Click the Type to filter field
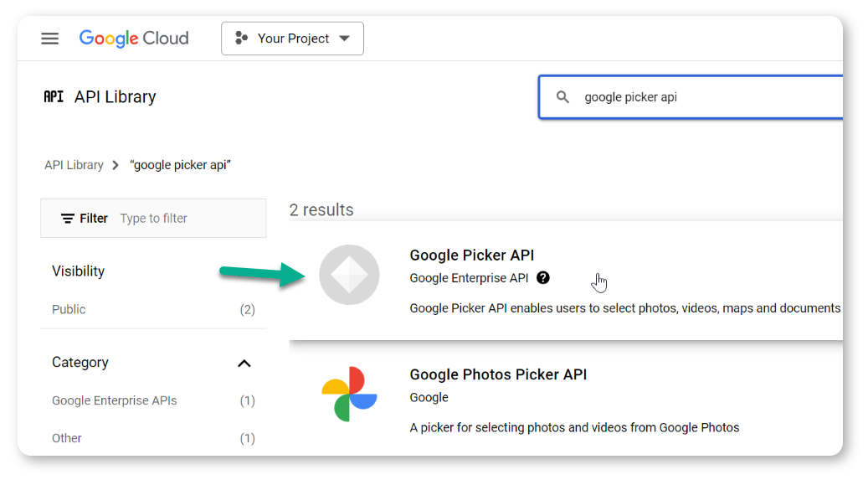The width and height of the screenshot is (868, 480). click(154, 219)
